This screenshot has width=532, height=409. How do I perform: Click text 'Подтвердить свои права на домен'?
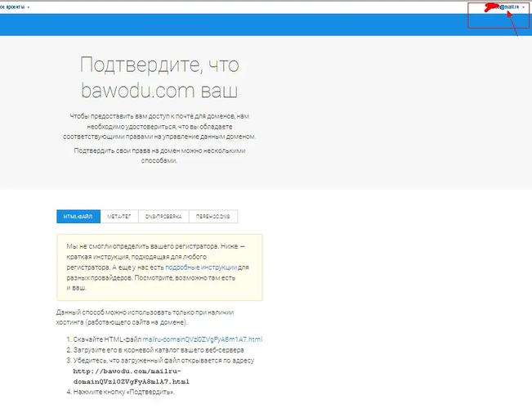pos(159,155)
